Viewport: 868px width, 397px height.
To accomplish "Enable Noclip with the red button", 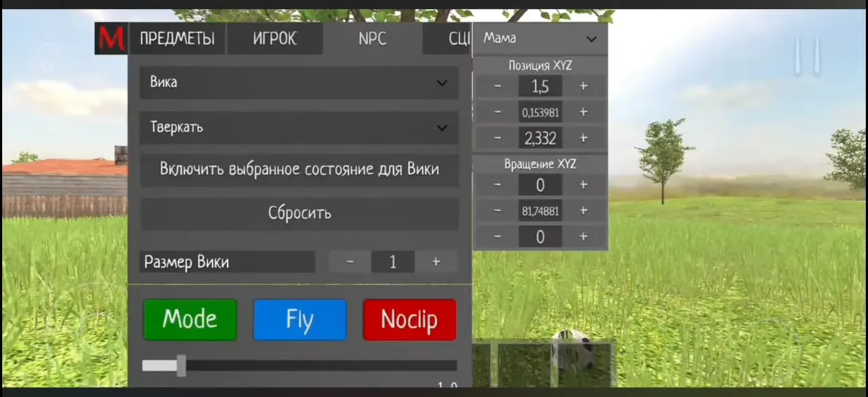I will coord(409,319).
